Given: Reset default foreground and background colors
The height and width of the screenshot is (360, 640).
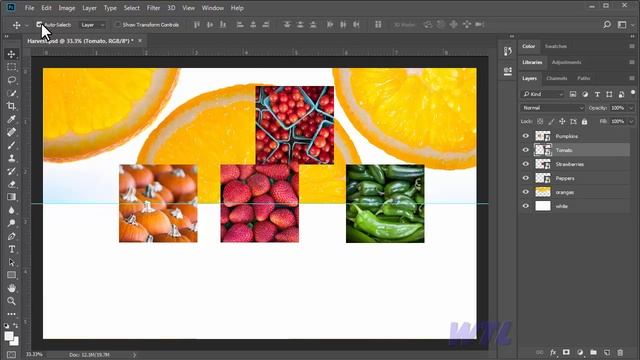Looking at the screenshot, I should 6,326.
